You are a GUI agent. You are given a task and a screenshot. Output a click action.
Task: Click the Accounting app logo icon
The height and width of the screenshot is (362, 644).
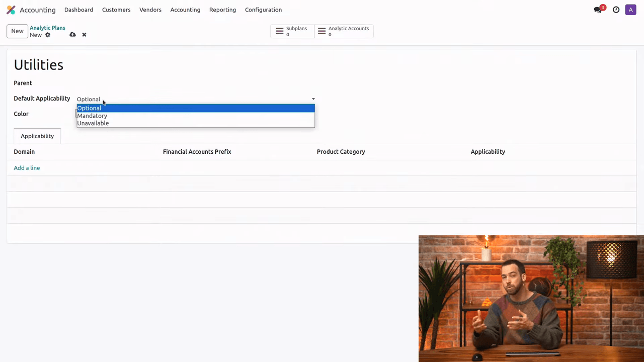[x=11, y=10]
